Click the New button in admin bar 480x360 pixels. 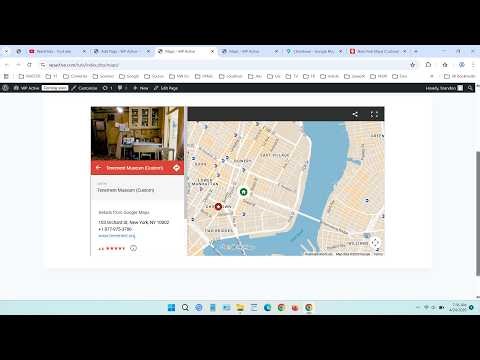(141, 88)
